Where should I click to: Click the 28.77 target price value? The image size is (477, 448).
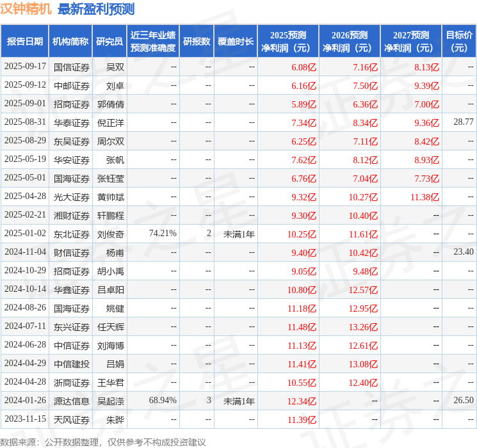coord(463,122)
